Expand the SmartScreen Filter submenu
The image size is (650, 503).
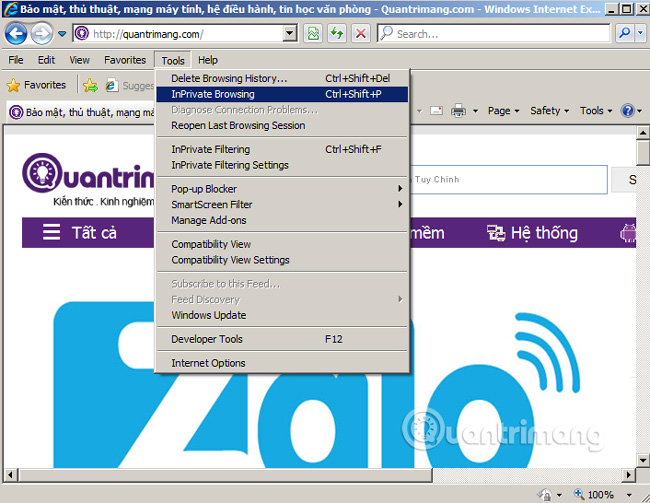coord(282,205)
